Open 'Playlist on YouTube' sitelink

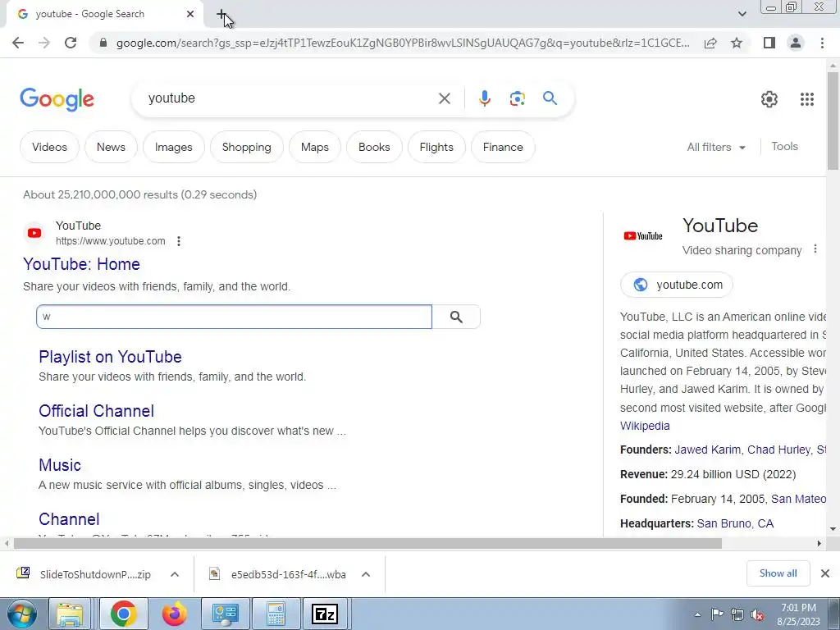coord(110,357)
